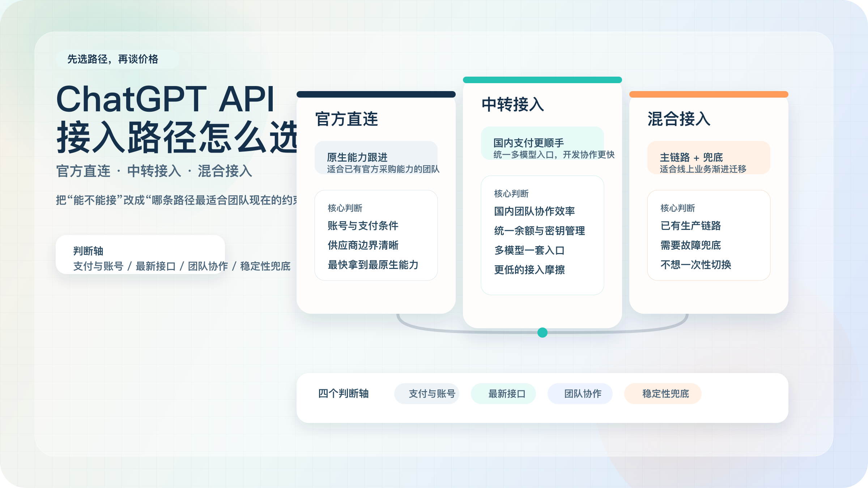
Task: Click the 判断轴 card on the left
Action: pyautogui.click(x=140, y=254)
